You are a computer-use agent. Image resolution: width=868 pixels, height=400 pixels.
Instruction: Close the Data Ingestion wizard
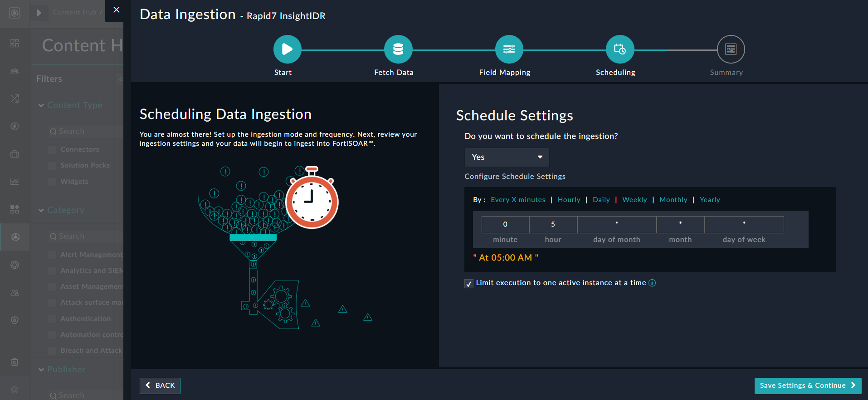click(117, 10)
